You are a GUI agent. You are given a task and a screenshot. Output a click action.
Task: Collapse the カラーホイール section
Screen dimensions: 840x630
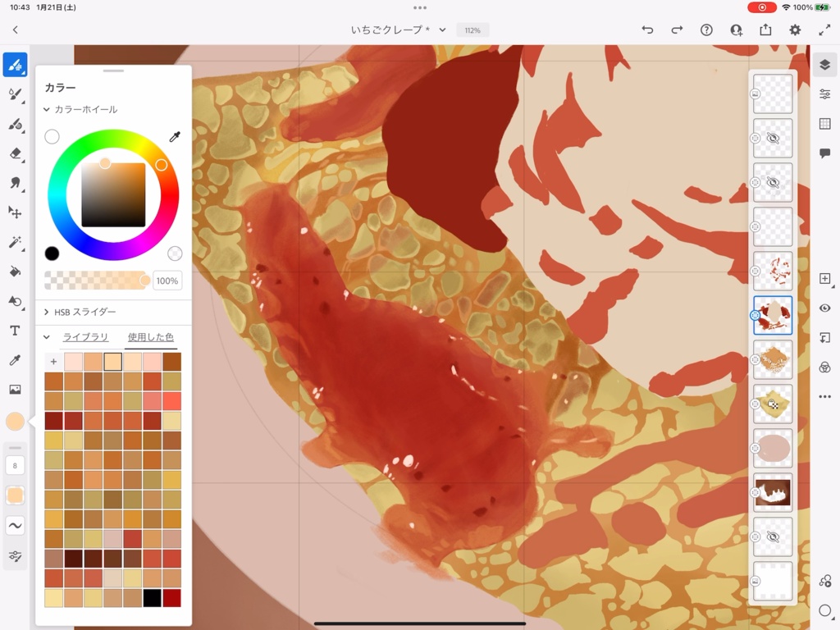pyautogui.click(x=47, y=109)
